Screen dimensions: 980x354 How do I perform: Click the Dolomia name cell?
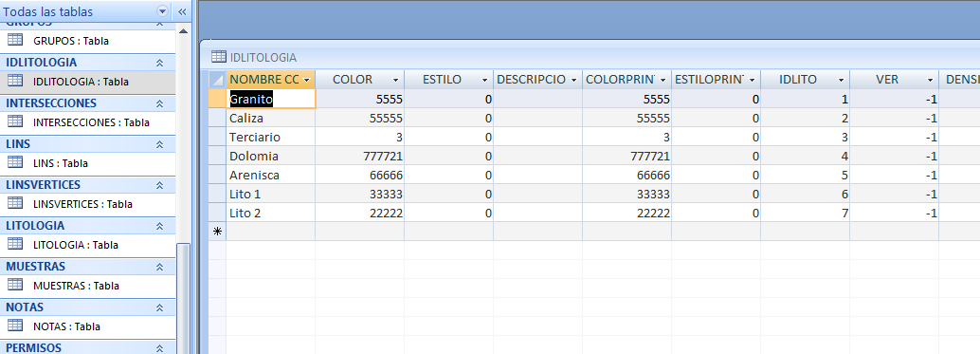pos(271,156)
